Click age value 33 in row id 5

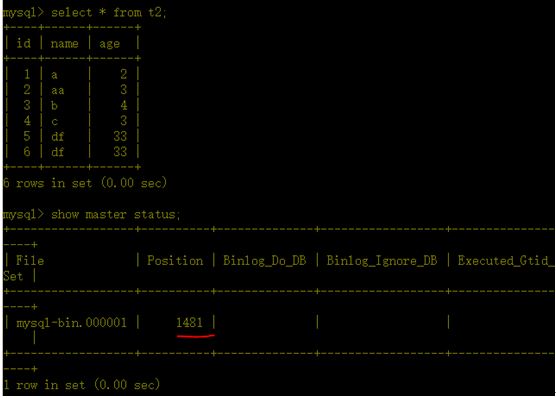120,136
